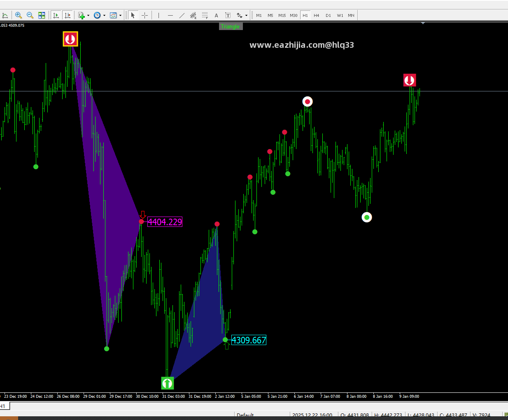This screenshot has height=420, width=508.
Task: Click the H1 chart tab at bottom
Action: pos(4,406)
